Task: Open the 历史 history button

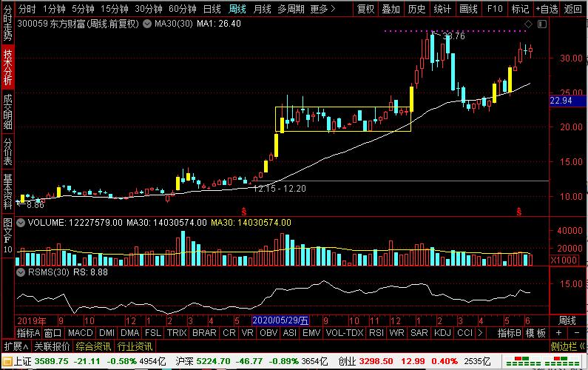Action: point(416,9)
